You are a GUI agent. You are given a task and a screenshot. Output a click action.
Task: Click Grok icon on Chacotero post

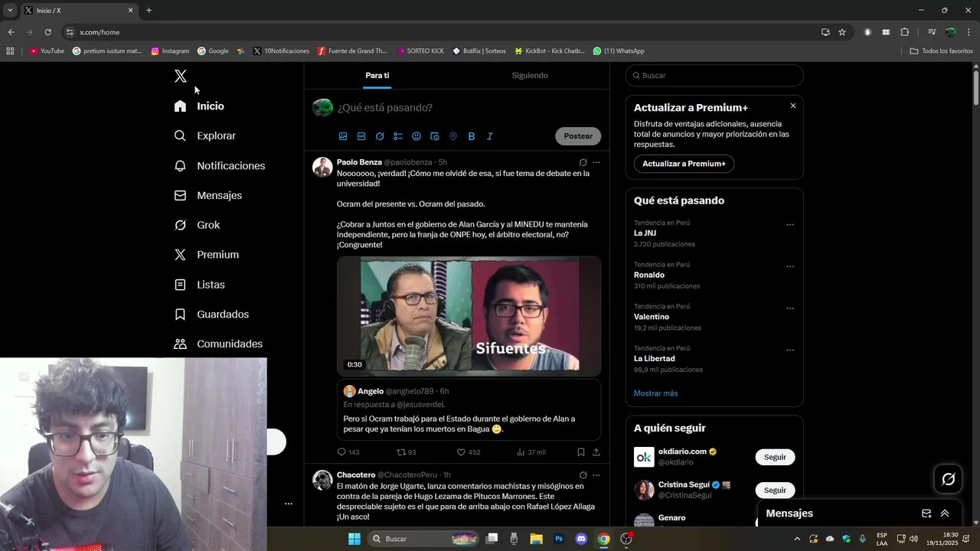(583, 475)
